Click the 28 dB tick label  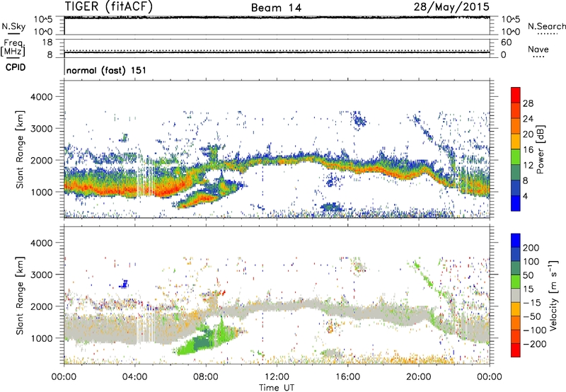528,103
